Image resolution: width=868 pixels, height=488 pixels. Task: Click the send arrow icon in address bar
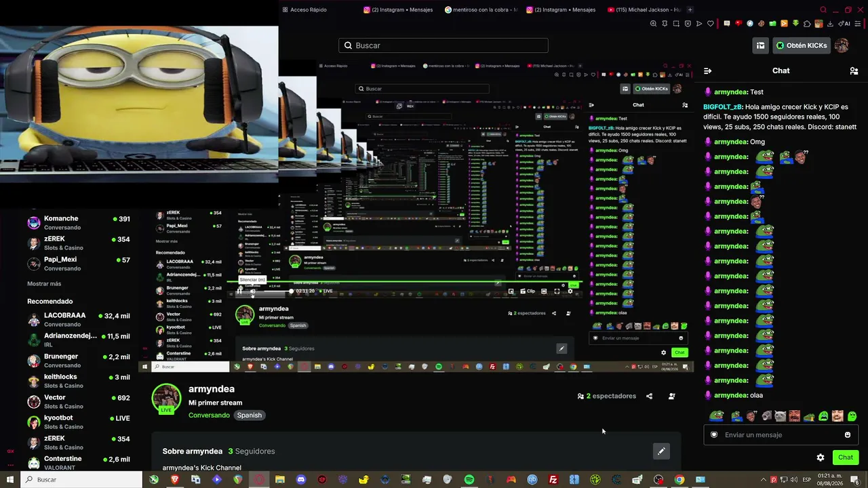click(x=699, y=24)
